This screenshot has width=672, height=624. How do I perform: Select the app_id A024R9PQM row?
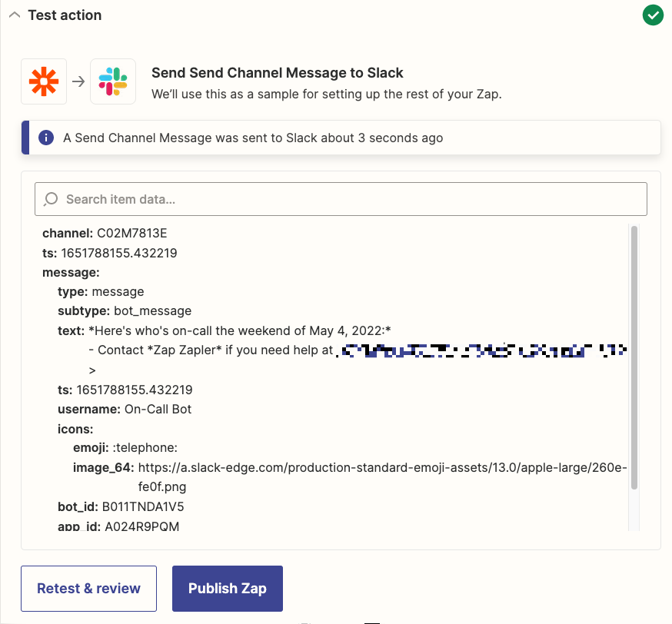tap(118, 526)
